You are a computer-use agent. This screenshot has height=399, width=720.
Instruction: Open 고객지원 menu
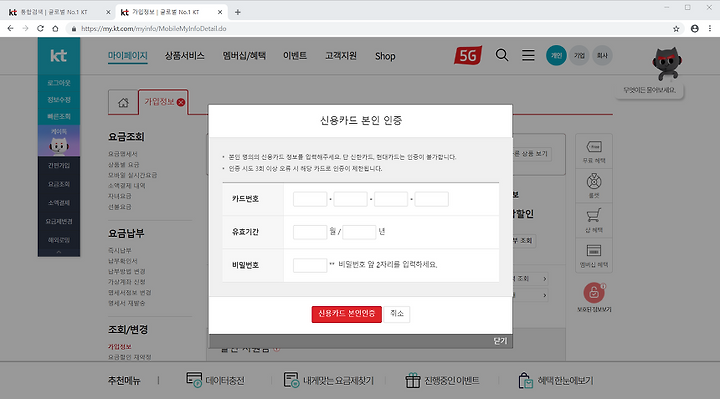pyautogui.click(x=341, y=56)
